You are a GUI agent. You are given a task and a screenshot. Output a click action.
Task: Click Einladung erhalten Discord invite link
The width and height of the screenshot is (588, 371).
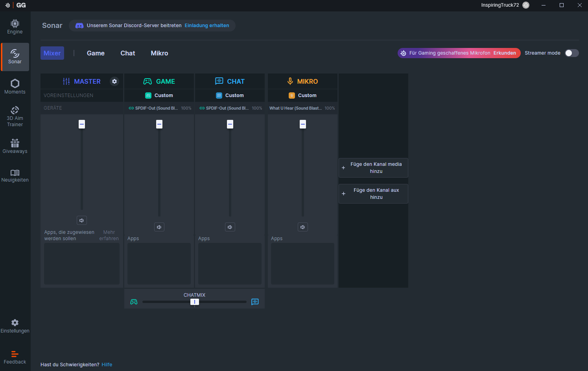(207, 26)
